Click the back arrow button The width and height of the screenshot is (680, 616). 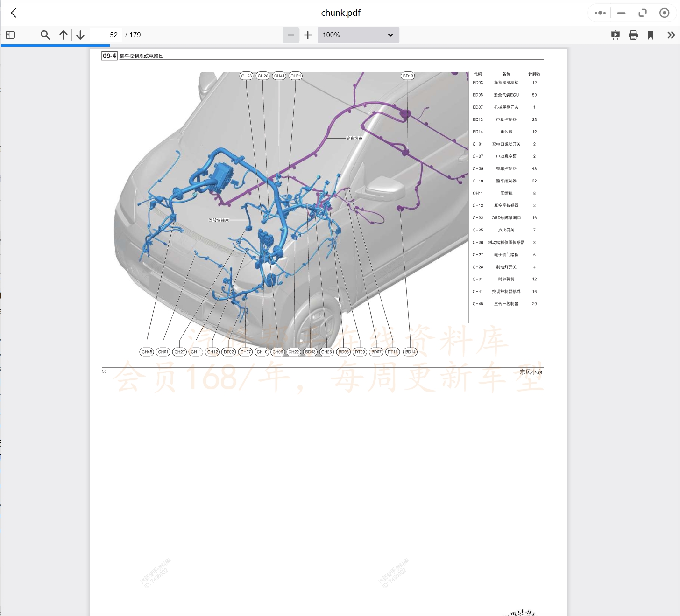(14, 13)
